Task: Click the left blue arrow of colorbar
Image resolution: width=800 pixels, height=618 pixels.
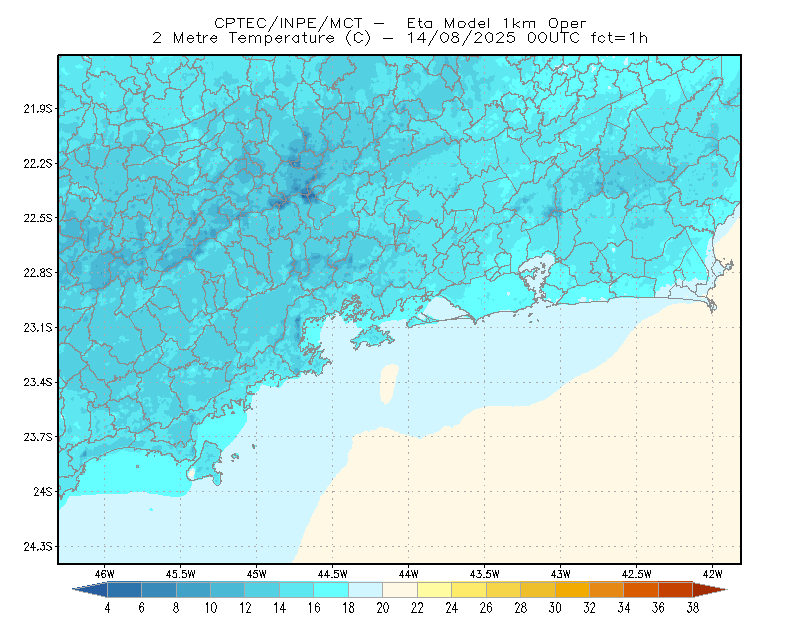Action: pyautogui.click(x=90, y=590)
